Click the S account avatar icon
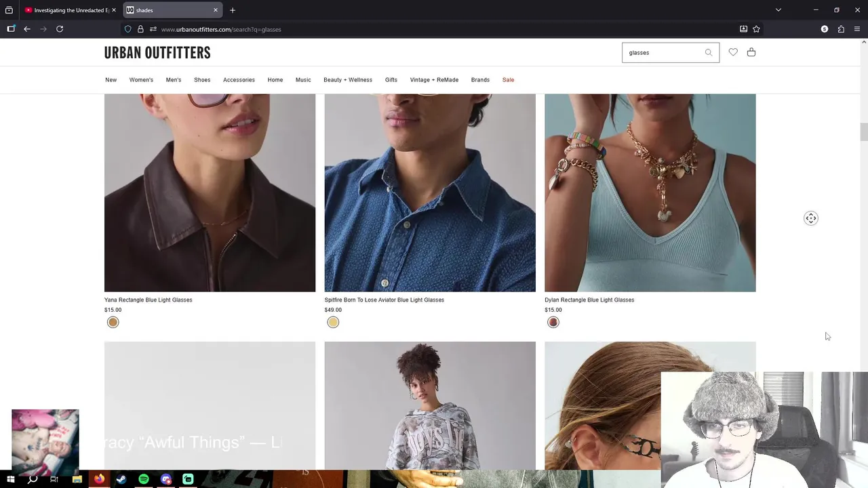 pyautogui.click(x=825, y=29)
